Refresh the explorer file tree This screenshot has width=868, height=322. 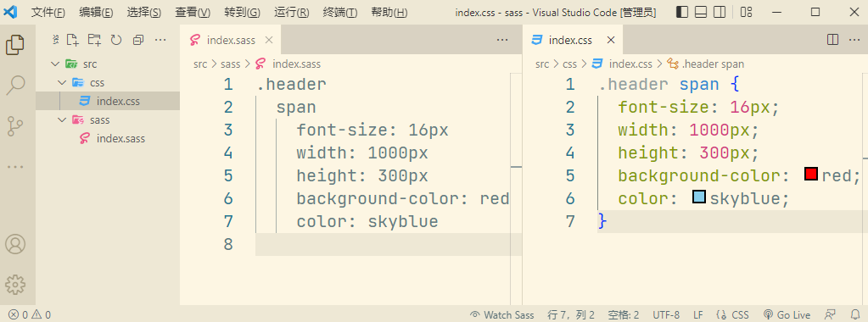click(115, 40)
